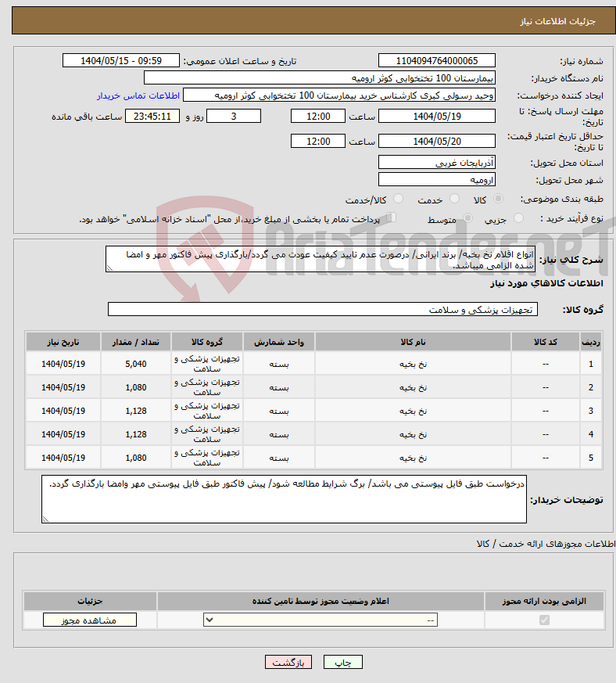Click the چاپ print button

342,662
